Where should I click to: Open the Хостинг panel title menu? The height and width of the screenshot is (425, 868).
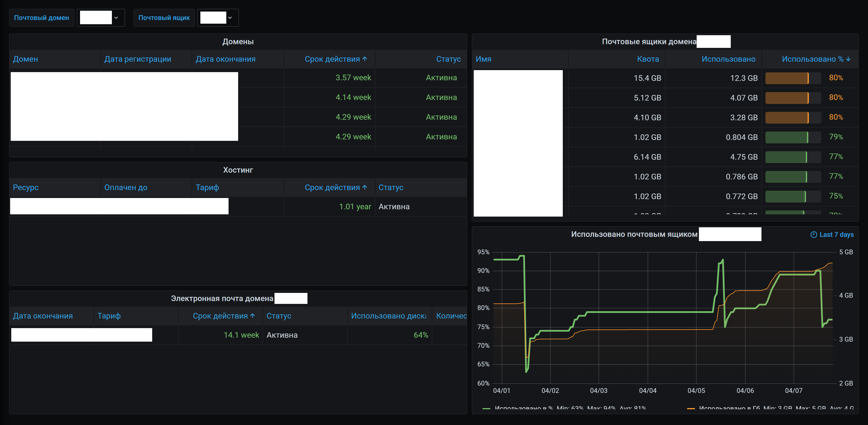coord(238,170)
